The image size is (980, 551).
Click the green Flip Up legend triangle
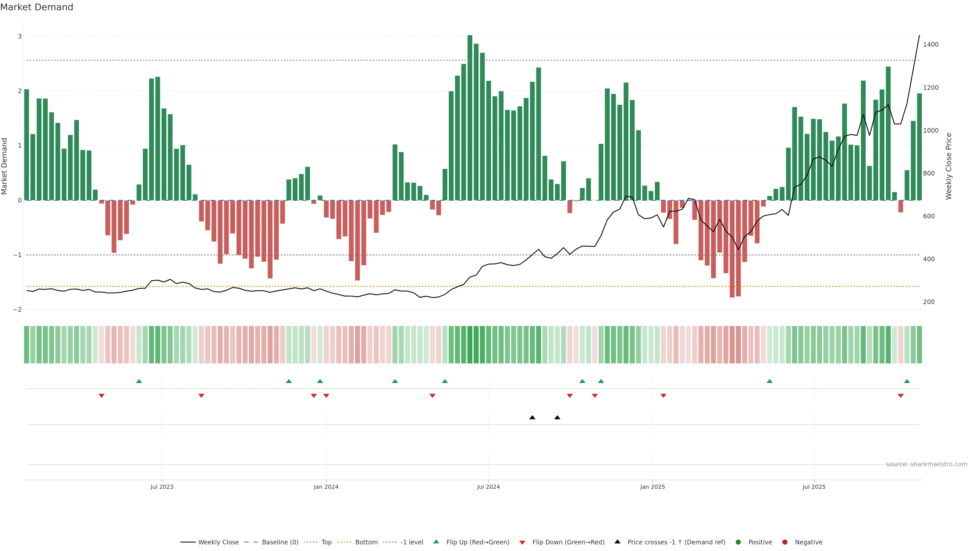(436, 542)
